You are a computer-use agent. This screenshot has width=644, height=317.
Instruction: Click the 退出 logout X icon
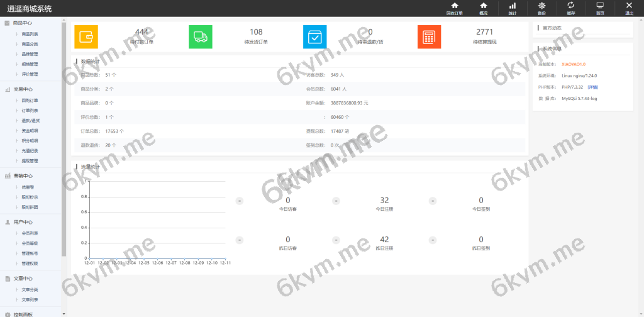(629, 8)
